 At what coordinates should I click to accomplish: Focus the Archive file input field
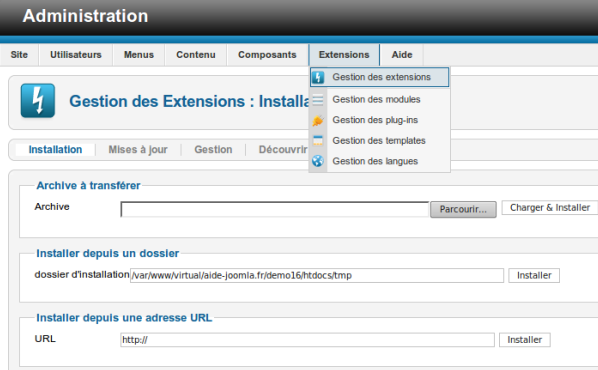[x=275, y=209]
